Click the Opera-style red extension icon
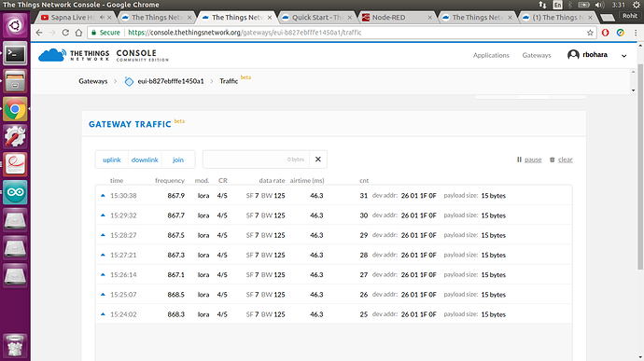The width and height of the screenshot is (644, 361). pos(606,33)
